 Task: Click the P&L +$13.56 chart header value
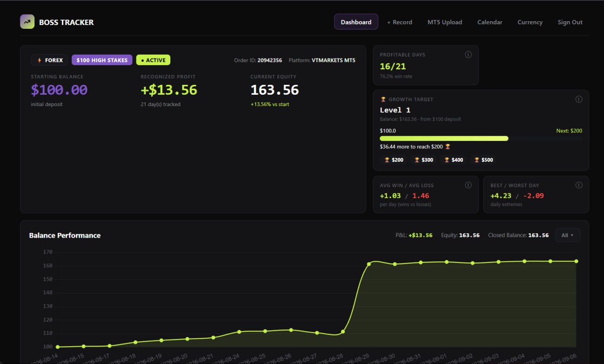(420, 235)
